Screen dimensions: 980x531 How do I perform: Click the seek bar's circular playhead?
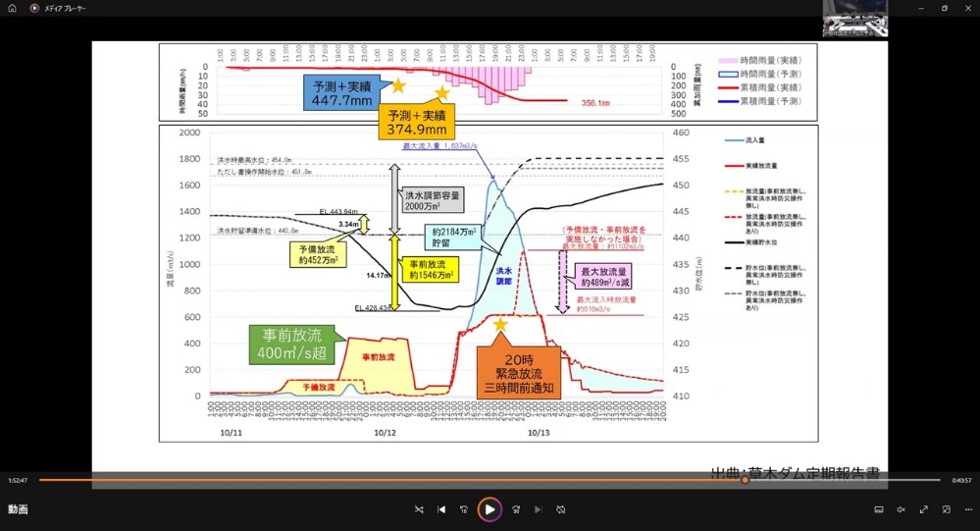[745, 480]
